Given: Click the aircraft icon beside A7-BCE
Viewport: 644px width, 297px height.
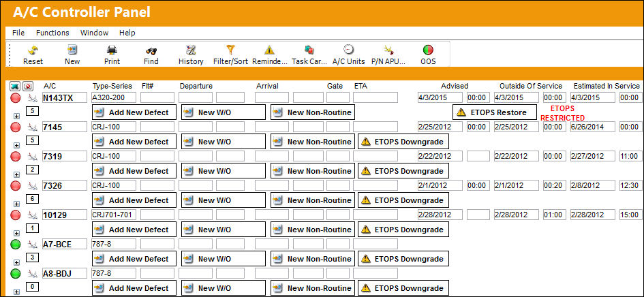Looking at the screenshot, I should [32, 245].
